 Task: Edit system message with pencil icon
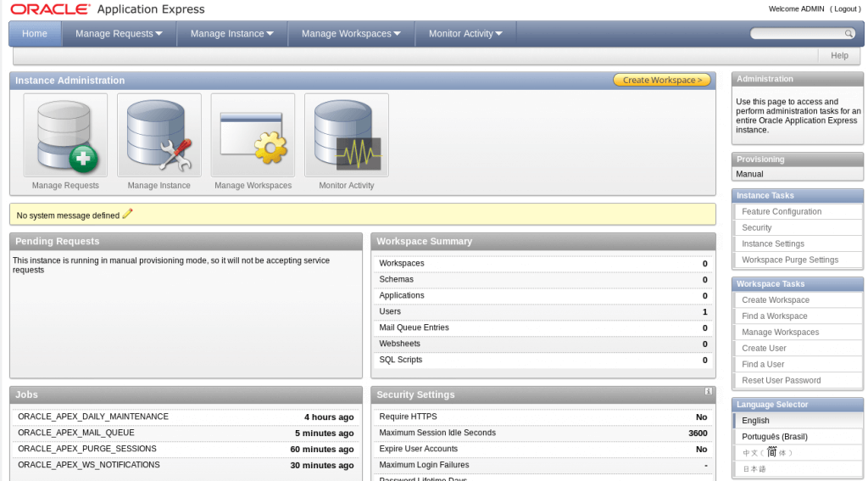click(x=127, y=214)
